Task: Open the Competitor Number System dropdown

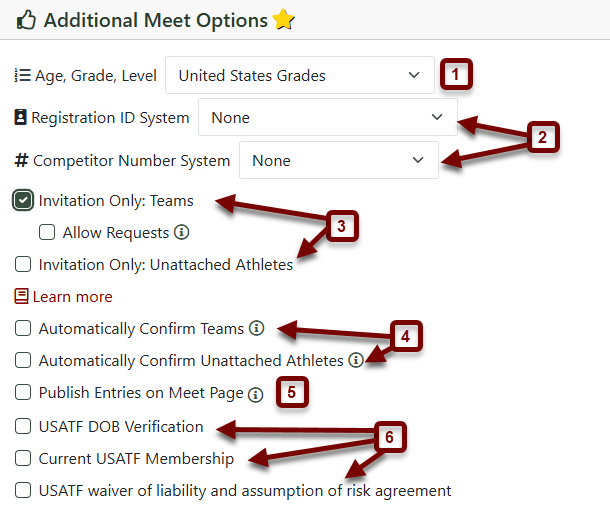Action: coord(338,160)
